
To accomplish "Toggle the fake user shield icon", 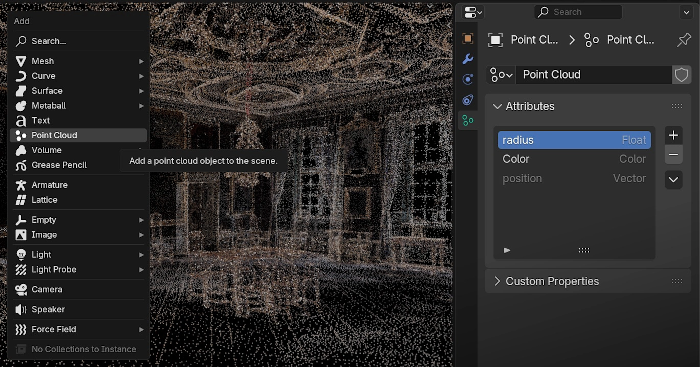I will pos(681,75).
